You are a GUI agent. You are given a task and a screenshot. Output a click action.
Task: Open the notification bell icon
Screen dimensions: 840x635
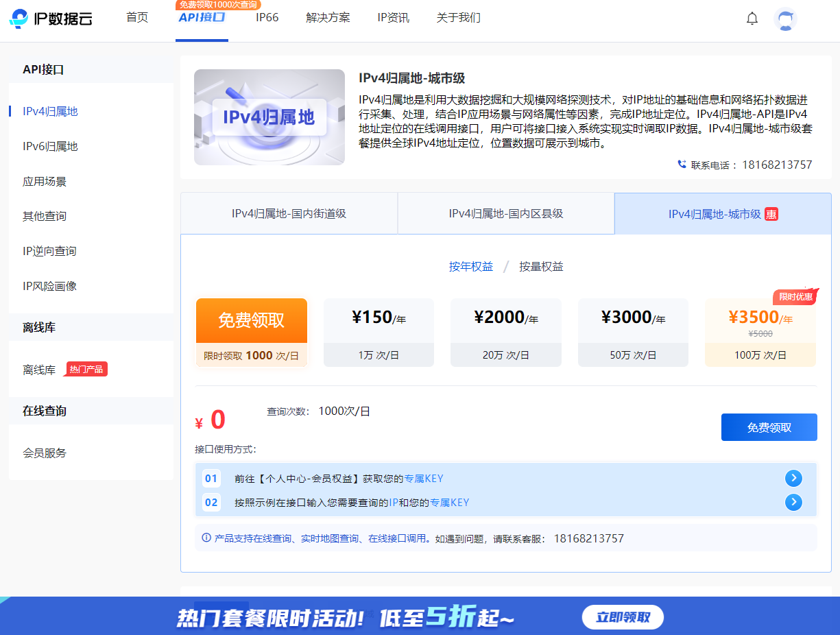tap(752, 19)
